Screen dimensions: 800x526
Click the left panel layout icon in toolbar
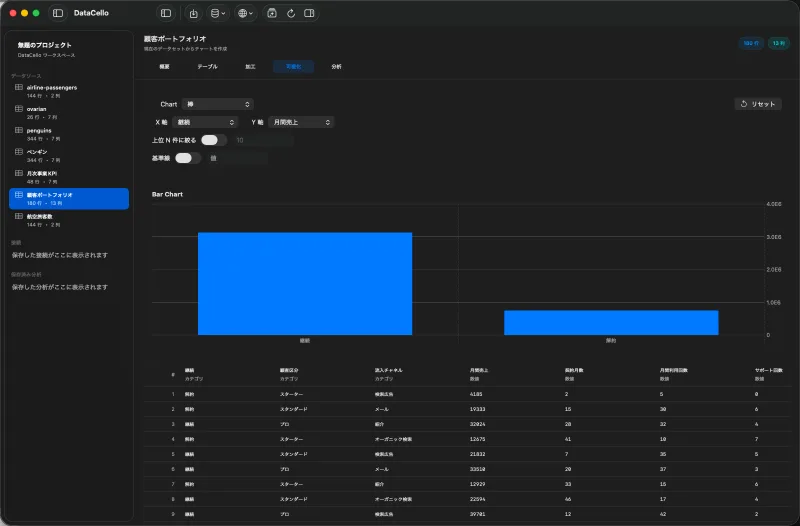pyautogui.click(x=166, y=13)
